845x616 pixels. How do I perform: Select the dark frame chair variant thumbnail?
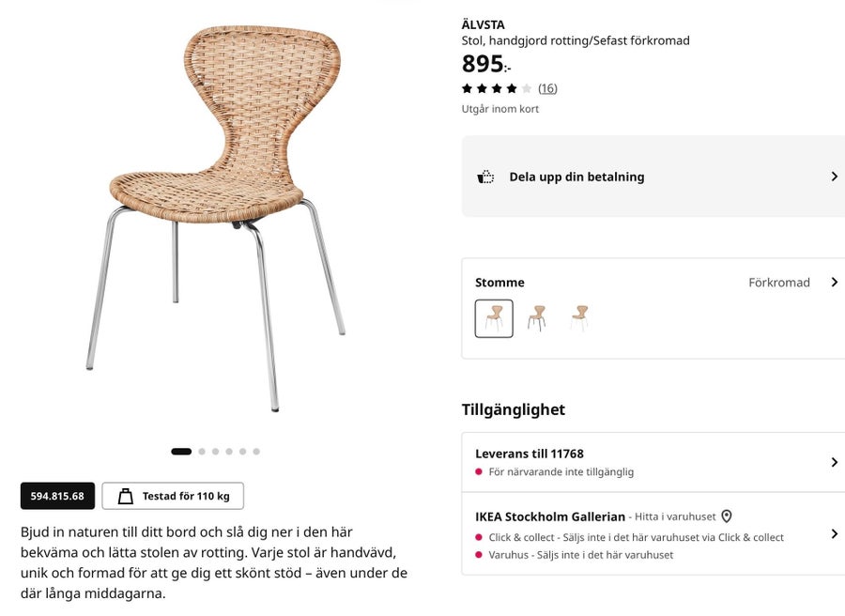pyautogui.click(x=537, y=318)
